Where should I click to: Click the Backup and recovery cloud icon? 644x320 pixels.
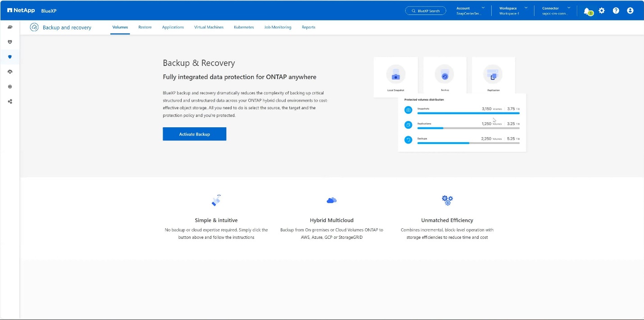34,28
